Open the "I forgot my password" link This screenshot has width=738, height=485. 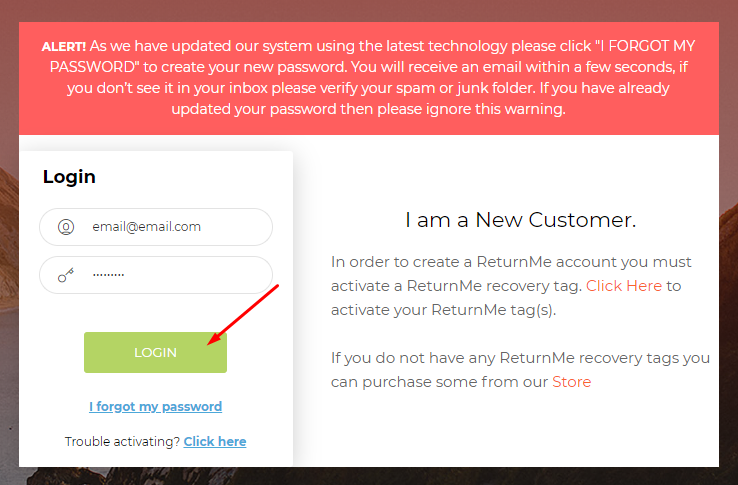click(x=155, y=407)
